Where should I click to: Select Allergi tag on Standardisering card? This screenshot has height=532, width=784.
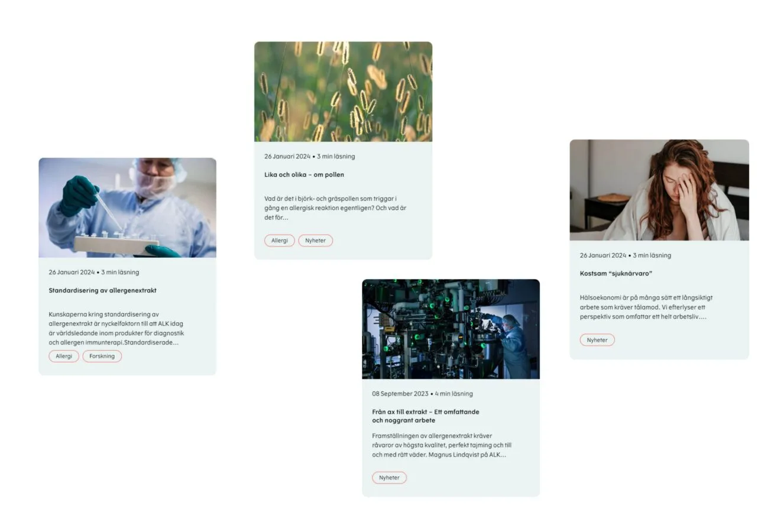pyautogui.click(x=64, y=356)
